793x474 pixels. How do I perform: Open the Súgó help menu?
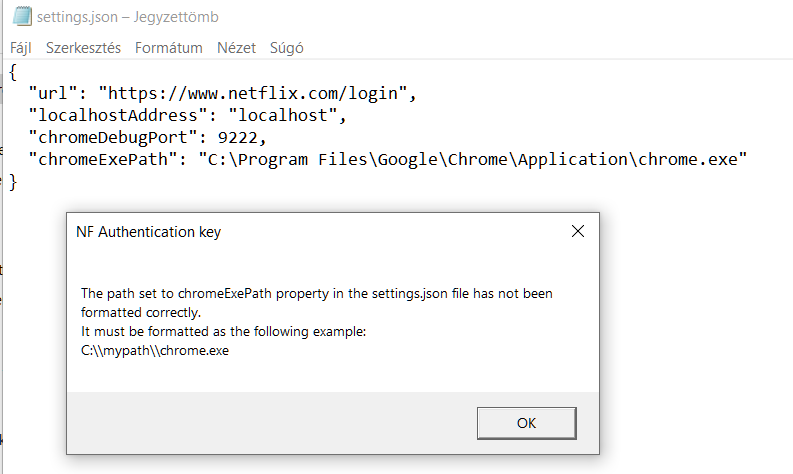coord(287,48)
